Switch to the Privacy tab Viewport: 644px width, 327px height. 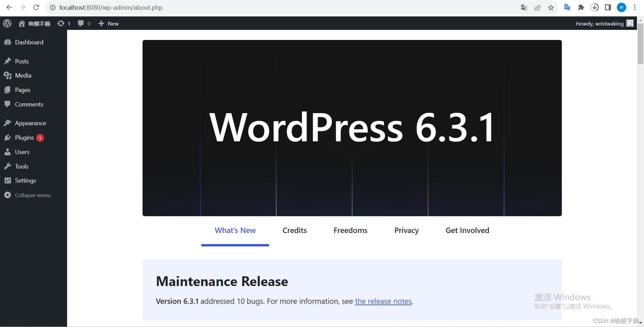(407, 231)
